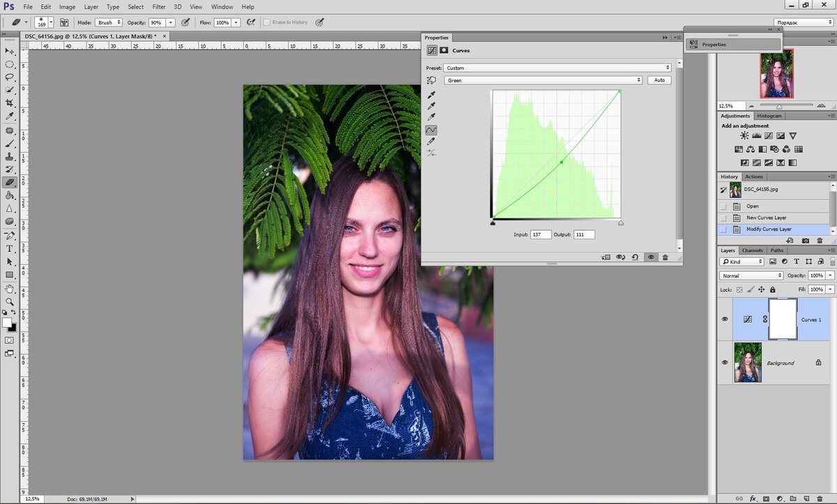Reset Curves to adjustment defaults
Screen dimensions: 837x504
tap(635, 257)
